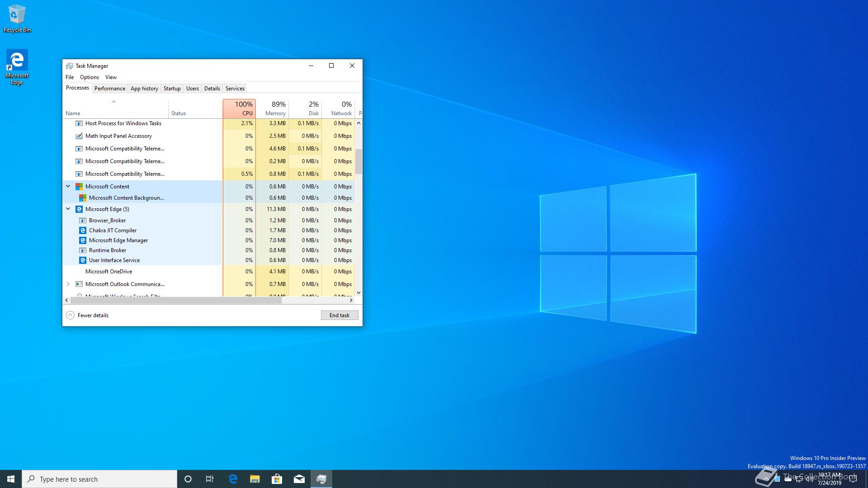
Task: Click the Microsoft Edge Manager icon
Action: (83, 240)
